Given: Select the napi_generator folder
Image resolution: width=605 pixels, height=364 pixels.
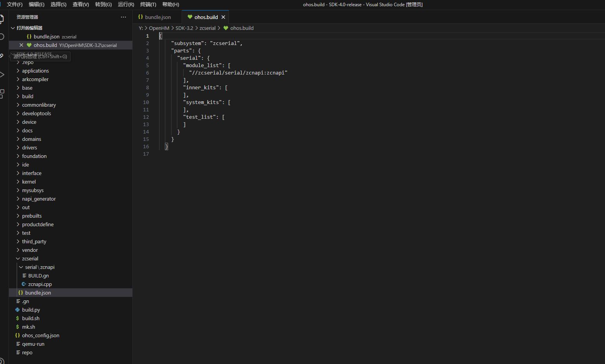Looking at the screenshot, I should [x=39, y=199].
